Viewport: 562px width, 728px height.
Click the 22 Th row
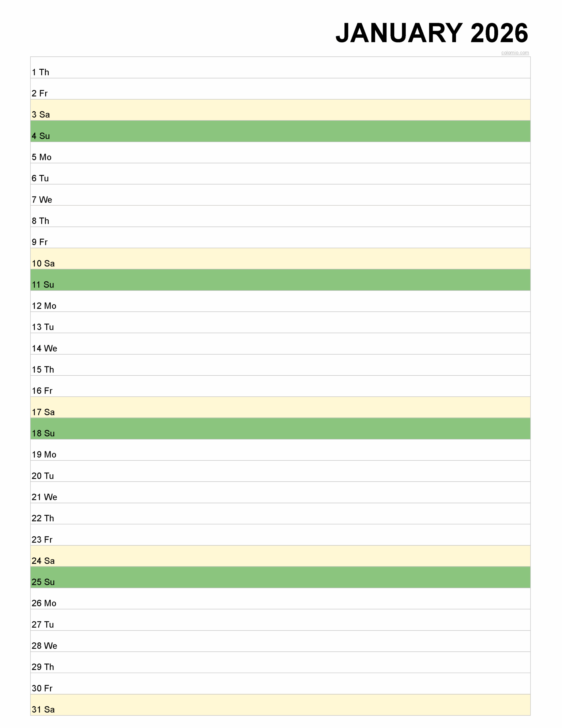(x=280, y=514)
